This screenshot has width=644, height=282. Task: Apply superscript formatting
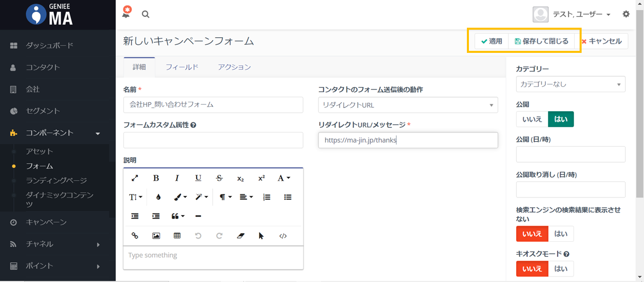tap(262, 178)
